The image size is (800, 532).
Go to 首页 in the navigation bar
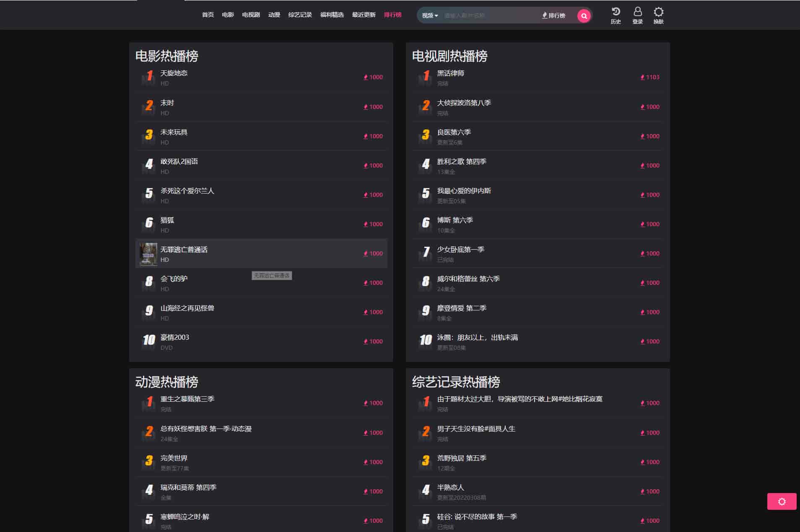[x=208, y=15]
